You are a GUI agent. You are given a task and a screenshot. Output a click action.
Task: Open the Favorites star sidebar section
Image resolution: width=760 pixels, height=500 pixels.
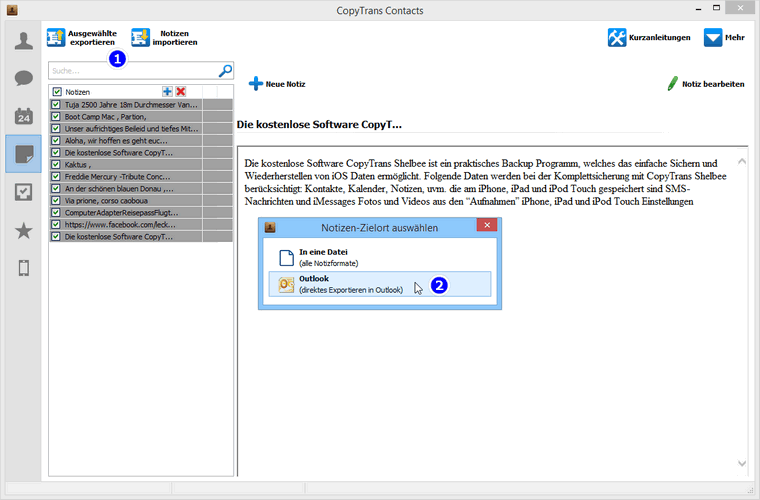coord(23,231)
